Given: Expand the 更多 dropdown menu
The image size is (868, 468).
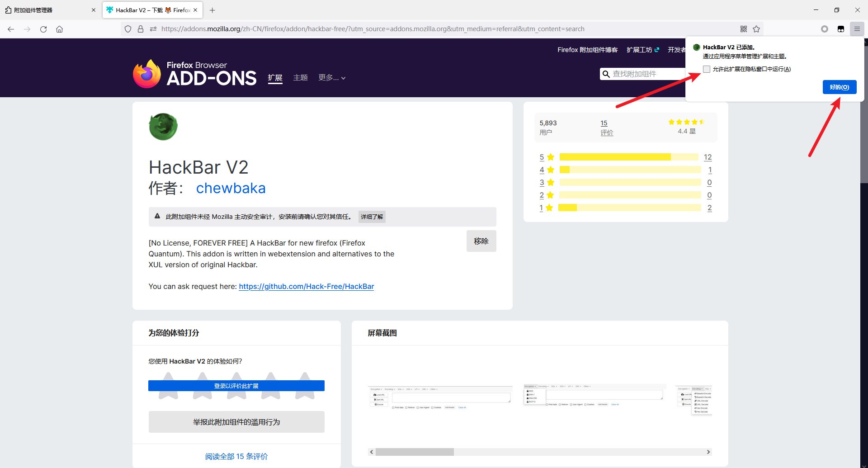Looking at the screenshot, I should (332, 78).
